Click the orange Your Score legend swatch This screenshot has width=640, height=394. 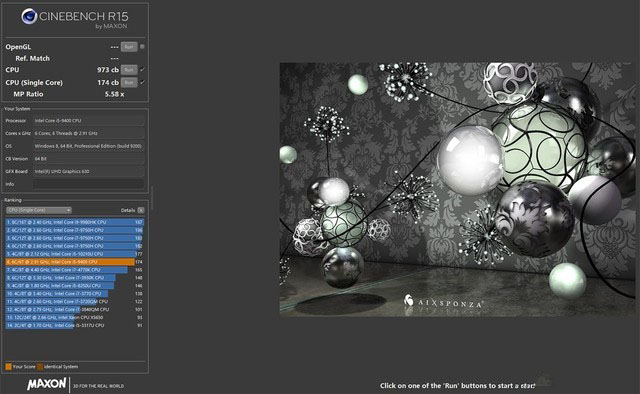coord(9,367)
